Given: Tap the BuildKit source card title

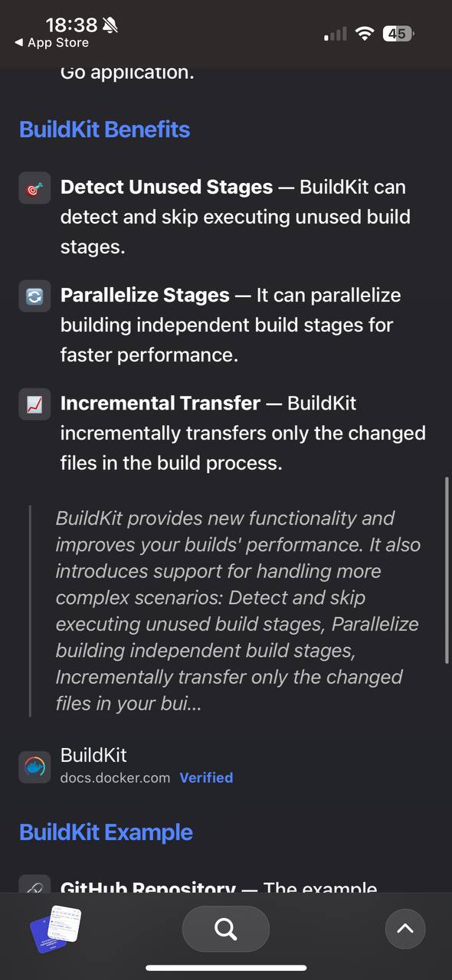Looking at the screenshot, I should pyautogui.click(x=93, y=755).
